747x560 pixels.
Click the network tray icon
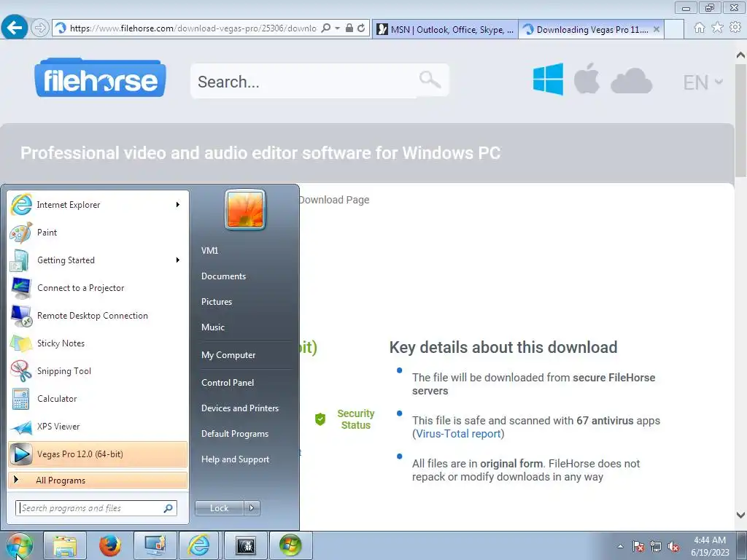[656, 547]
